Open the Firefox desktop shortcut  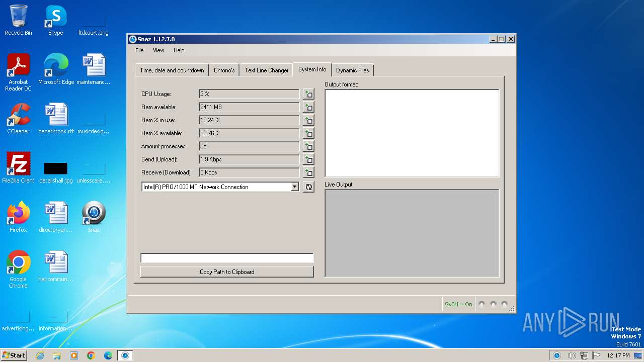18,217
